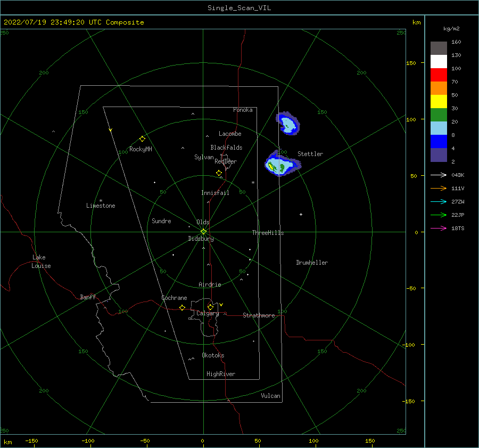This screenshot has width=479, height=448.
Task: Pick the purple 2-4 legend color
Action: pyautogui.click(x=439, y=154)
